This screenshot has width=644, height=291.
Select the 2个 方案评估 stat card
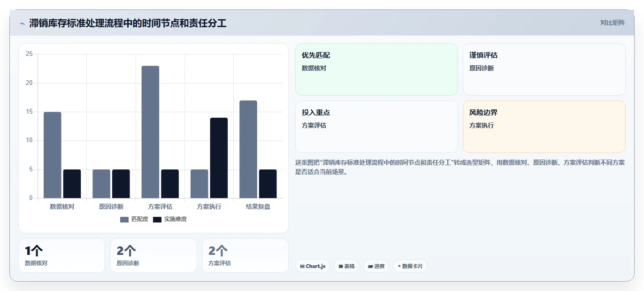coord(245,255)
